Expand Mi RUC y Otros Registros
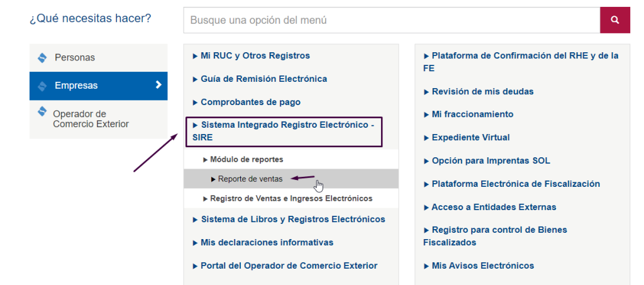 252,55
